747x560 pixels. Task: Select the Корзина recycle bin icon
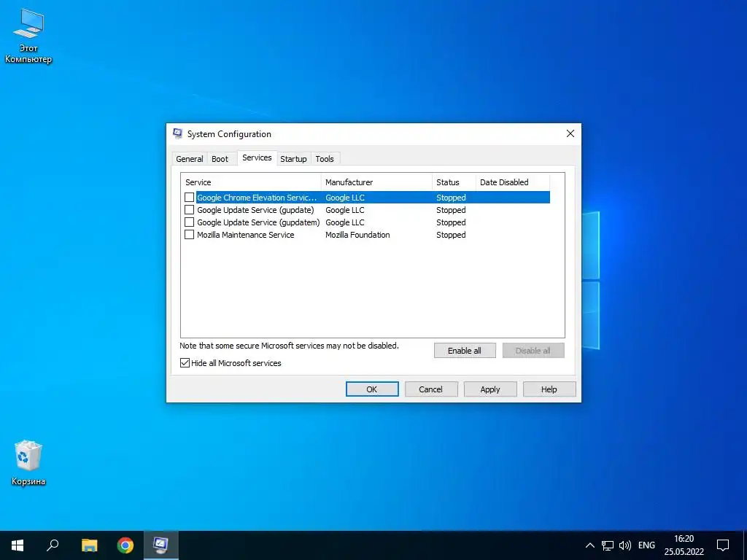click(x=28, y=463)
